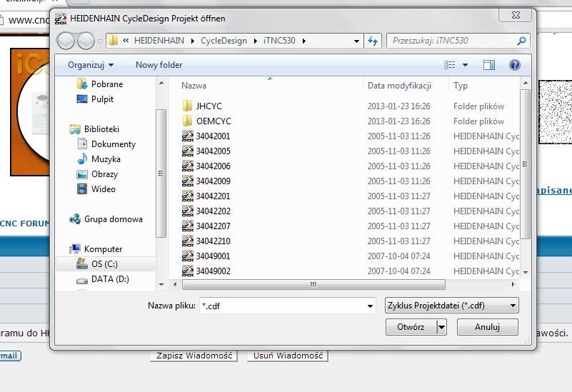572x392 pixels.
Task: Select the file 34042006
Action: pyautogui.click(x=206, y=166)
